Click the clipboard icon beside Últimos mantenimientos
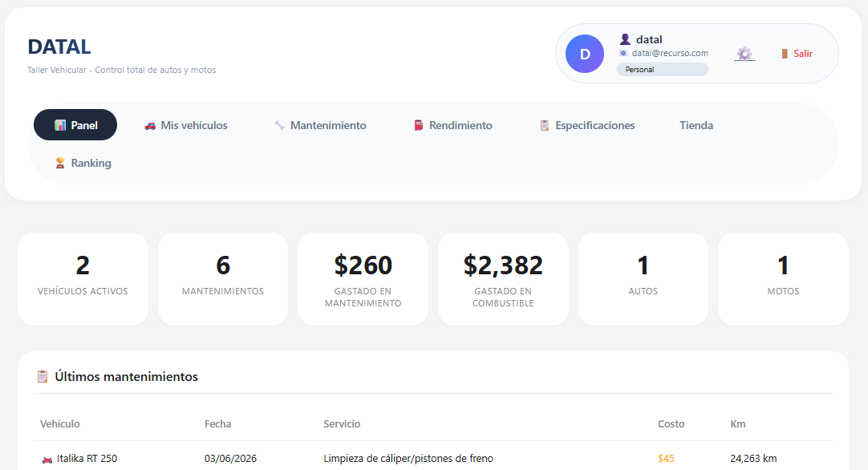The width and height of the screenshot is (868, 470). (43, 376)
